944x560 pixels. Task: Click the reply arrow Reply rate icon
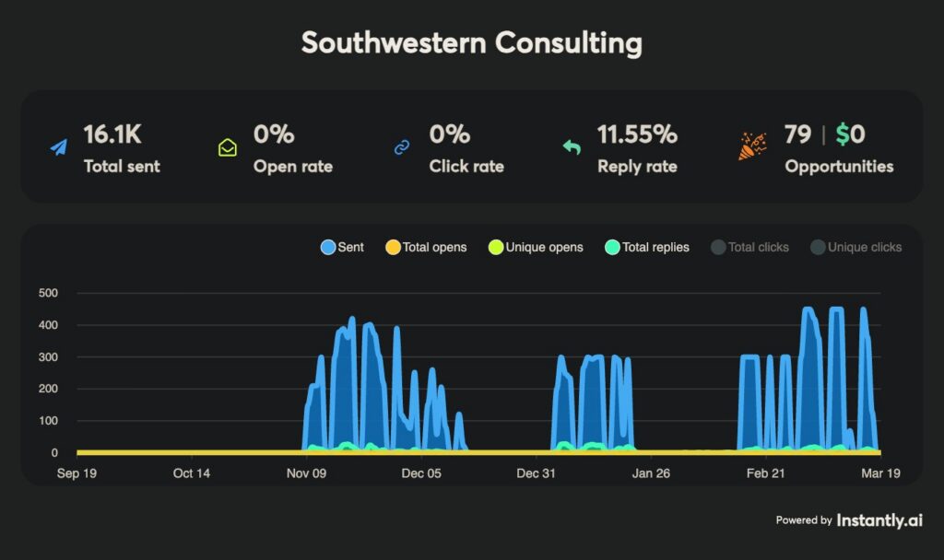(572, 147)
